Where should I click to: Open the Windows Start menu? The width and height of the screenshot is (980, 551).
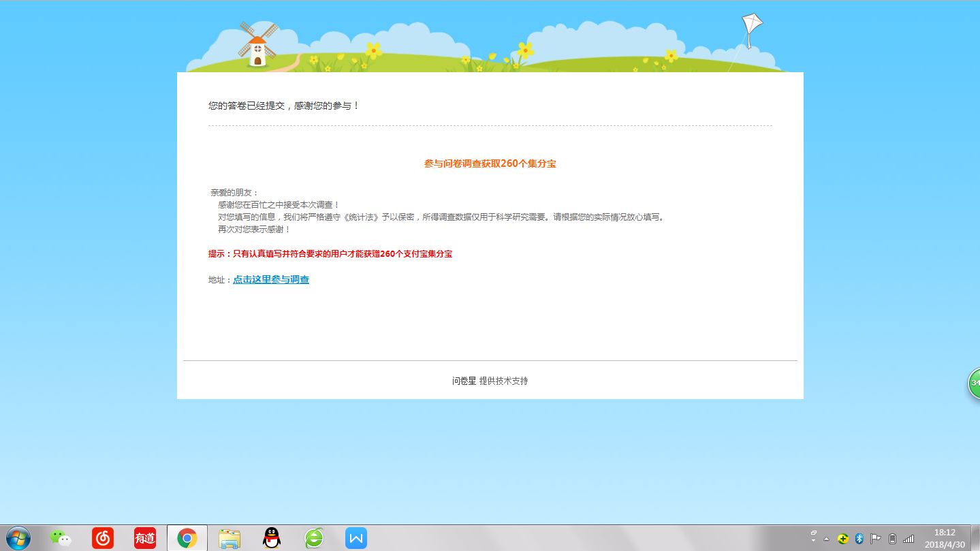tap(18, 538)
